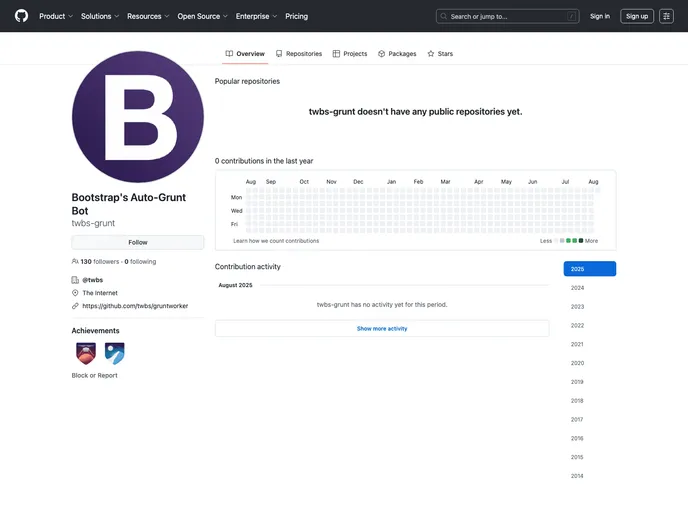Click Show more activity button
This screenshot has height=512, width=688.
(382, 328)
